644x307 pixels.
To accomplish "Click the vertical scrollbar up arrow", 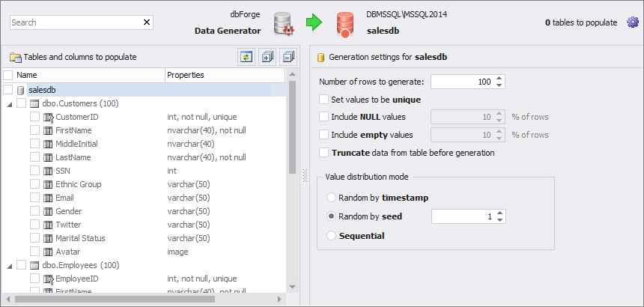I will (x=292, y=74).
